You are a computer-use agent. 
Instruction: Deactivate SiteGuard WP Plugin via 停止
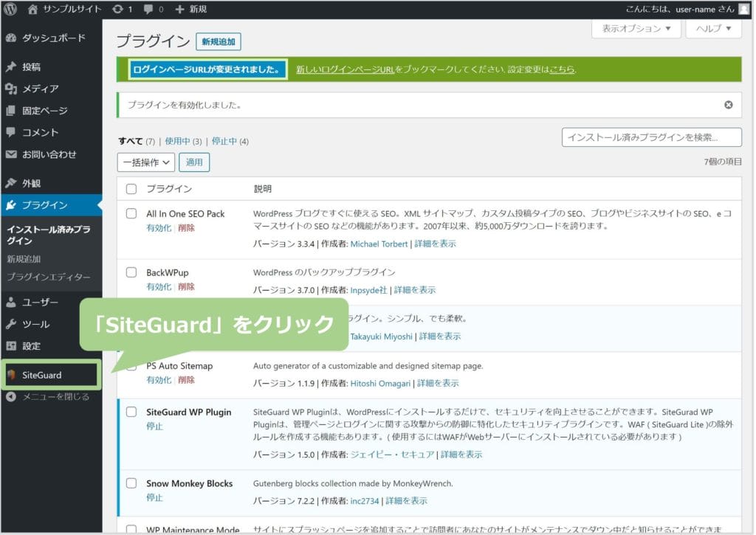(155, 426)
